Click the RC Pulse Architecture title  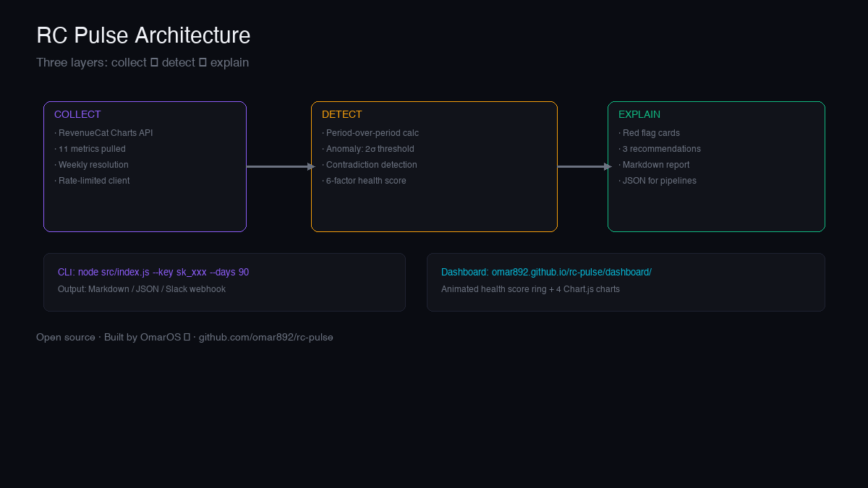143,35
